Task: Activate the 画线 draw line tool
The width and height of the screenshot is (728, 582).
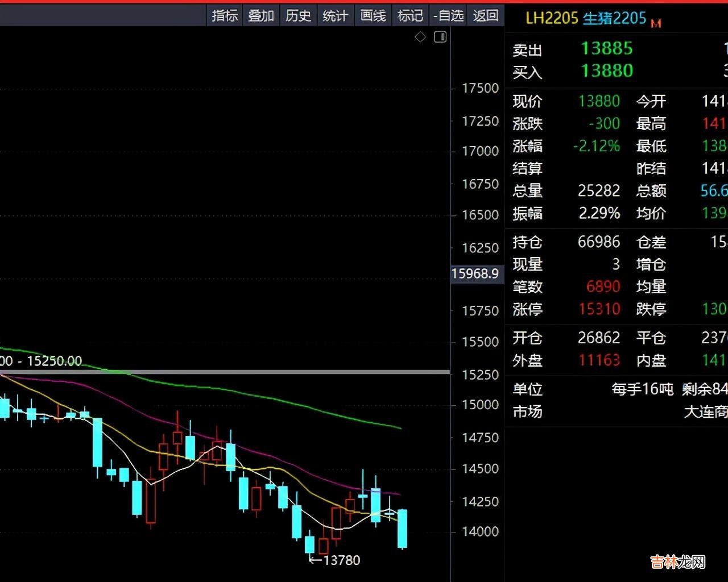Action: coord(373,15)
